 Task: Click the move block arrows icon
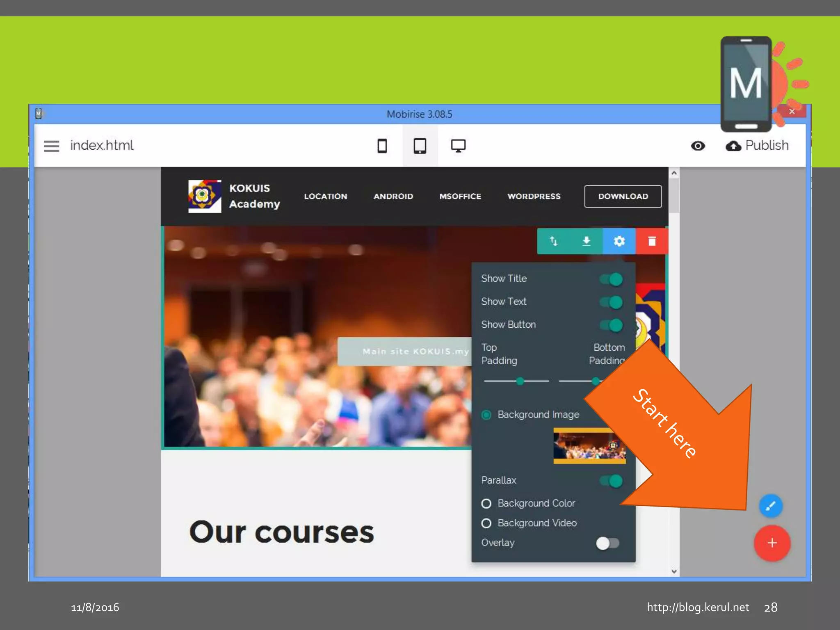point(553,241)
